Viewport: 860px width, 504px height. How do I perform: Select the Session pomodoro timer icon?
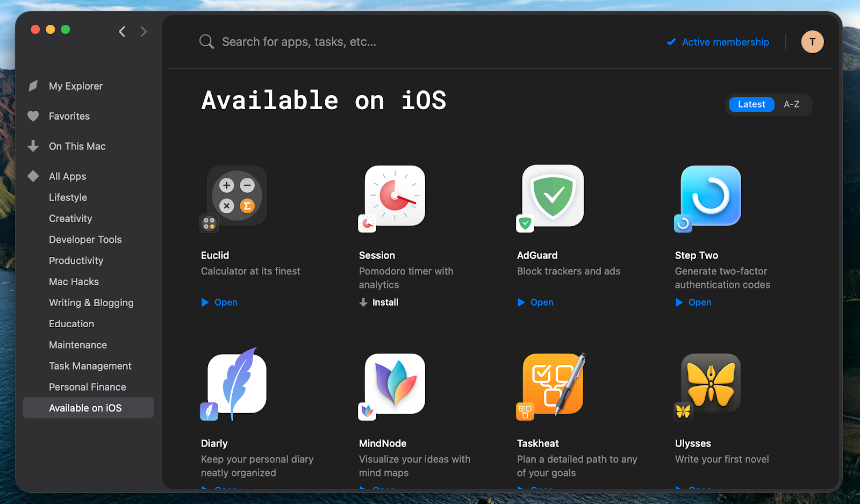pyautogui.click(x=395, y=196)
